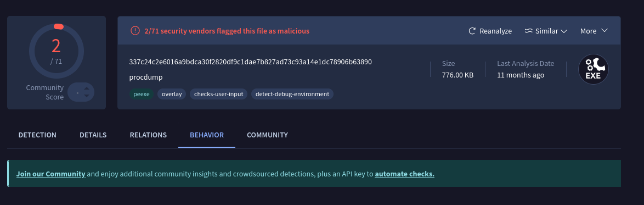The height and width of the screenshot is (205, 644).
Task: Select the overlay tag
Action: (172, 95)
